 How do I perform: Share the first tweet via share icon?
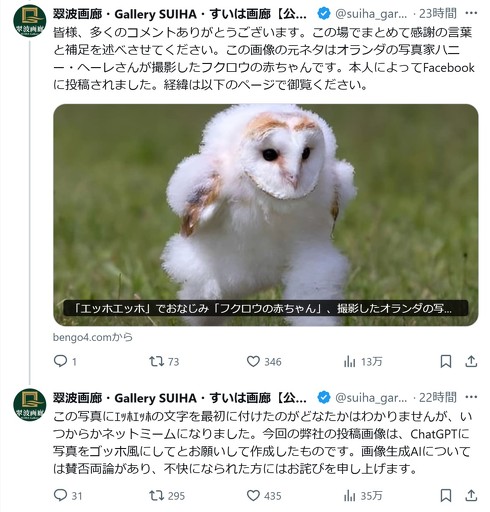(471, 361)
